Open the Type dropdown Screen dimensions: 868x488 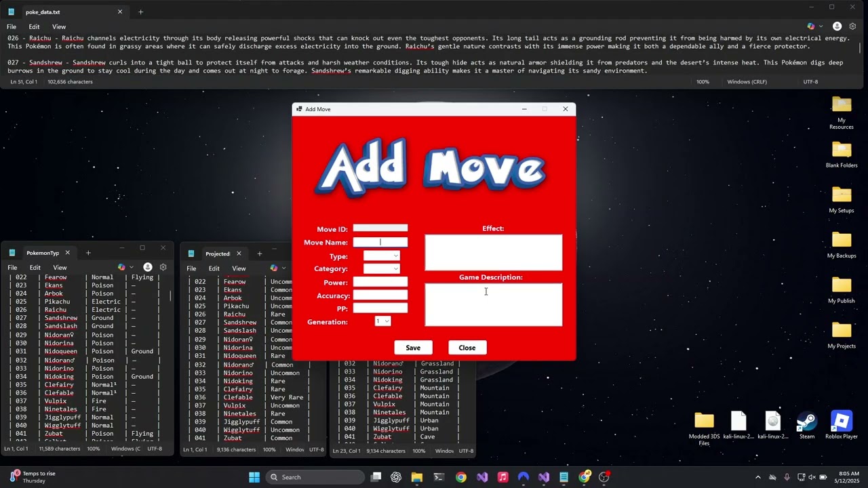[381, 256]
